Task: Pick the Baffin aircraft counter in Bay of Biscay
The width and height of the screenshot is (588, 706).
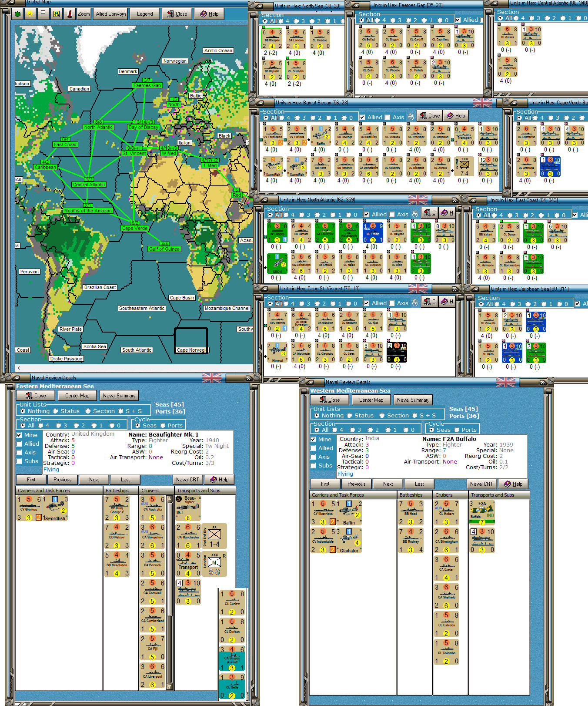Action: (x=321, y=136)
